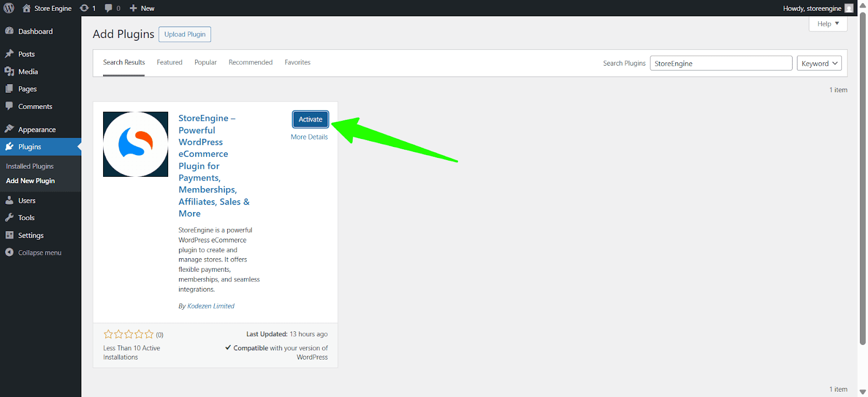Open comments bubble icon in admin bar
Screen dimensions: 868x397
[108, 8]
